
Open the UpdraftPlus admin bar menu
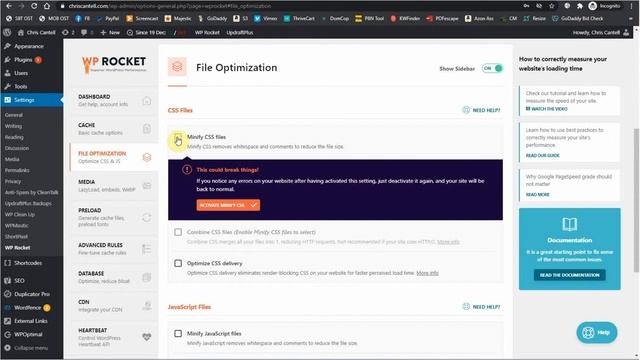(x=240, y=32)
